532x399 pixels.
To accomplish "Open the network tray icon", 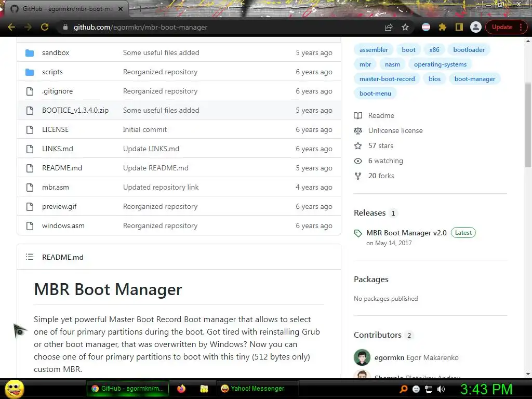I will point(429,389).
